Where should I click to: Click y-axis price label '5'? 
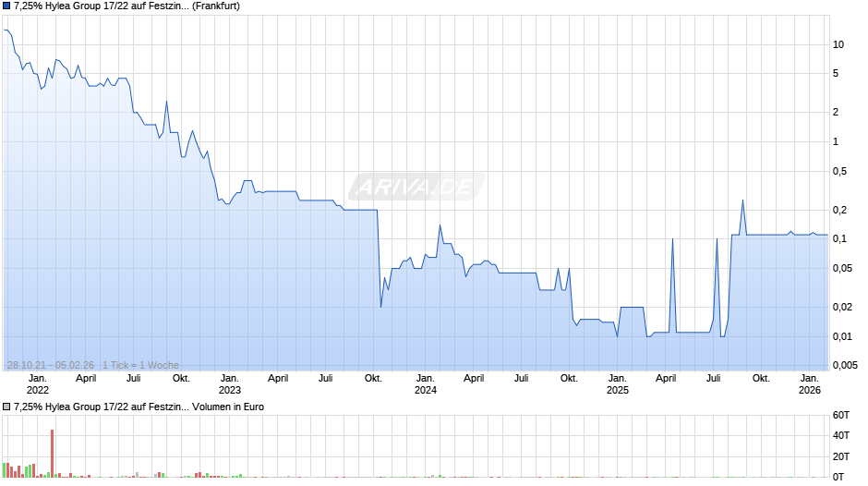[x=836, y=73]
